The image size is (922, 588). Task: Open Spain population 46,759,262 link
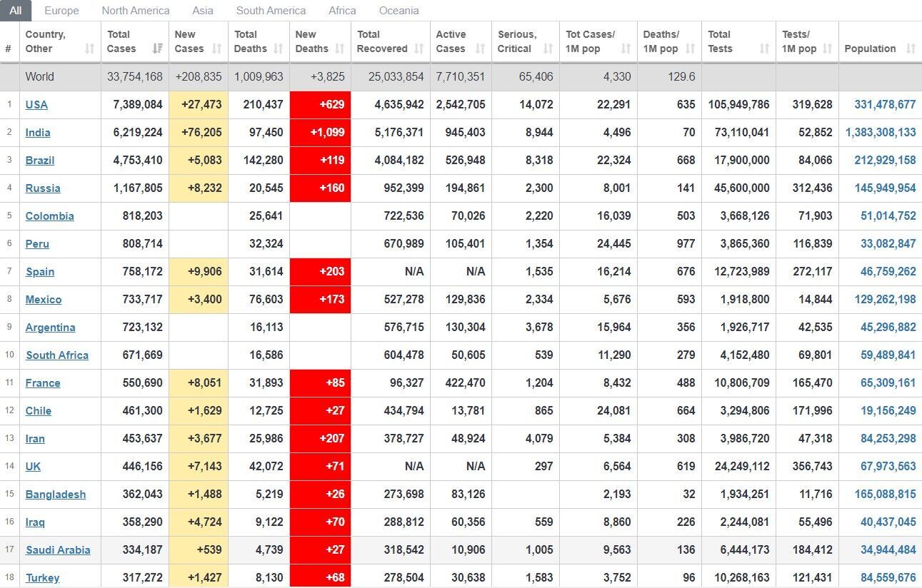point(888,271)
